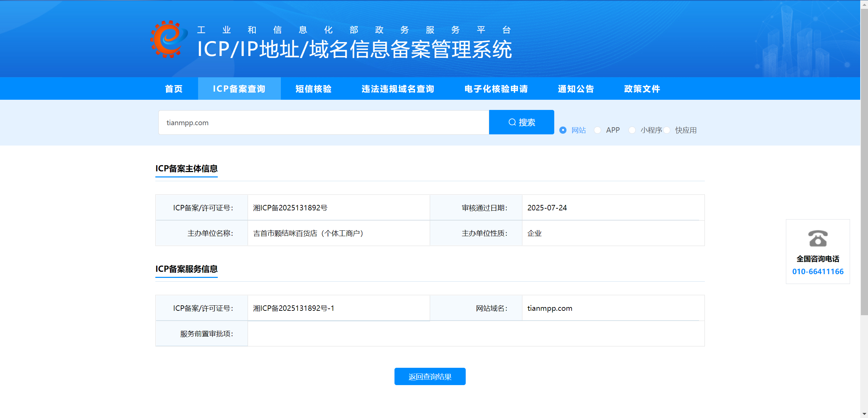
Task: Click the scrollbar down arrow
Action: point(864,414)
